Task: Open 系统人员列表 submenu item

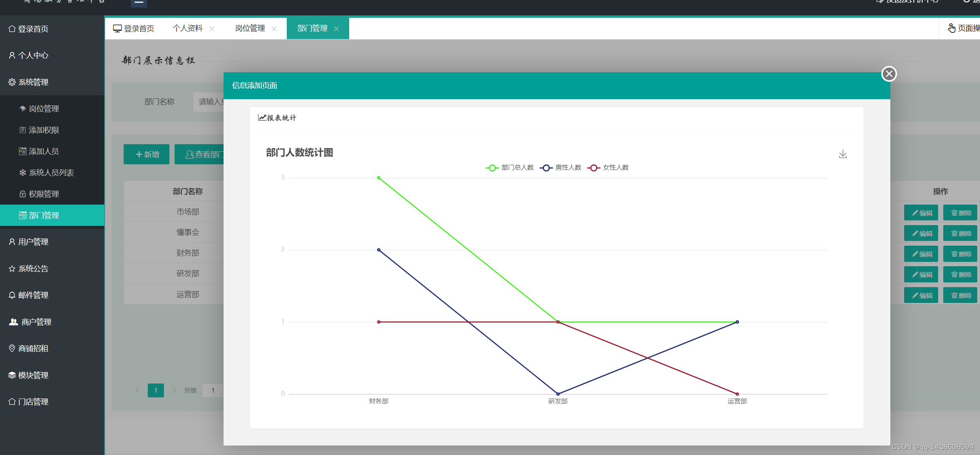Action: pyautogui.click(x=52, y=173)
